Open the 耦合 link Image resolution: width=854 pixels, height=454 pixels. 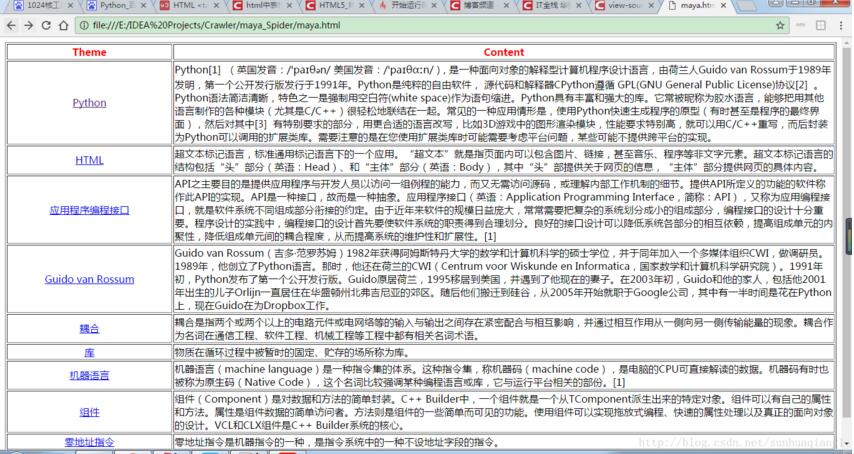89,329
